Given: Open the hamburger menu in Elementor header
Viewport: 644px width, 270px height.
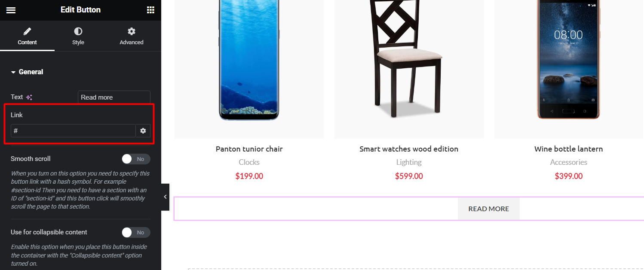Looking at the screenshot, I should 11,10.
